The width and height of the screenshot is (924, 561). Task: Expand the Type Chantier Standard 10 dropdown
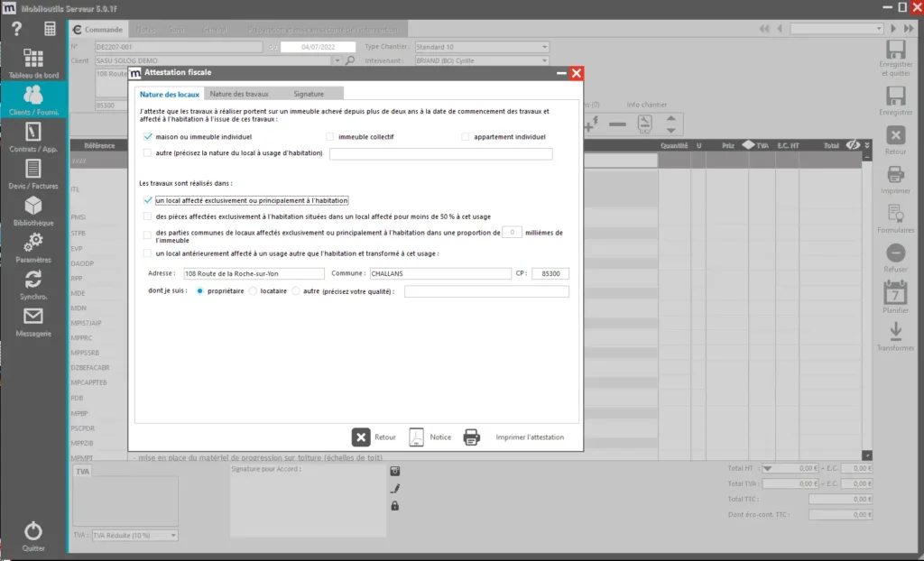(544, 47)
